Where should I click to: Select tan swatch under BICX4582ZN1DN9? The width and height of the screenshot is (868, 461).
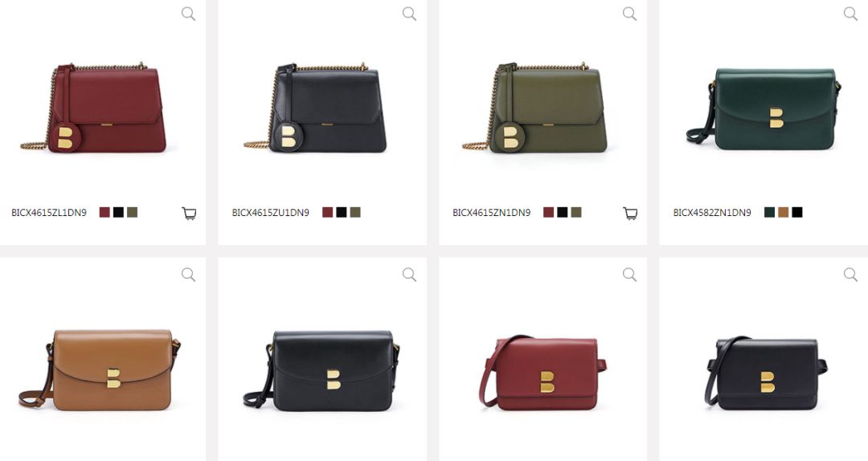(784, 213)
